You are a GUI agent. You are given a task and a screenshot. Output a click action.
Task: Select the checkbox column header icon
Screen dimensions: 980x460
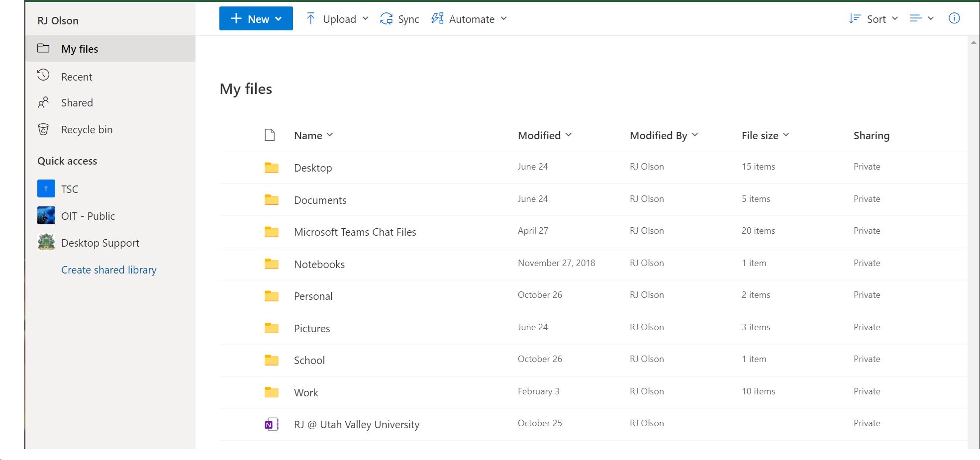(x=270, y=134)
